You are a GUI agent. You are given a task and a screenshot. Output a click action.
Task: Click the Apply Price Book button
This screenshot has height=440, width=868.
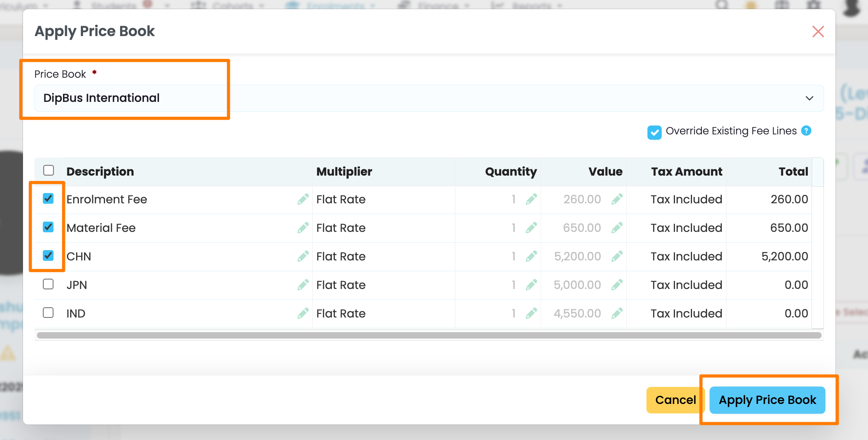(x=767, y=400)
